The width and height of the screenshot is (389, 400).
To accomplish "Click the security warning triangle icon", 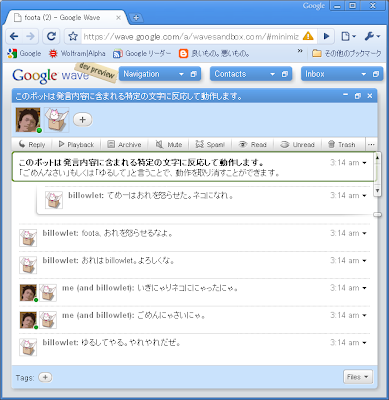I will [308, 36].
